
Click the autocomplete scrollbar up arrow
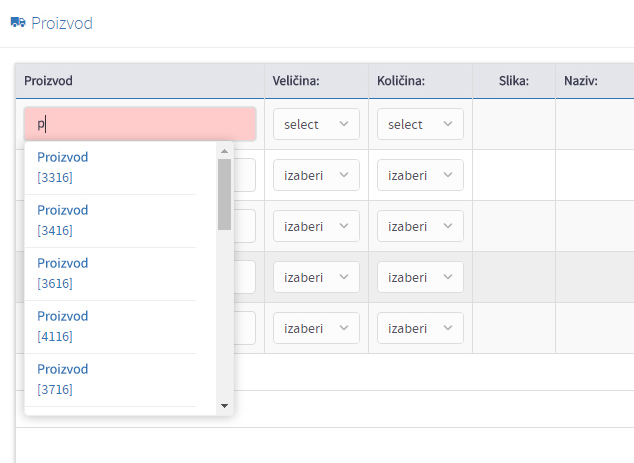coord(224,151)
